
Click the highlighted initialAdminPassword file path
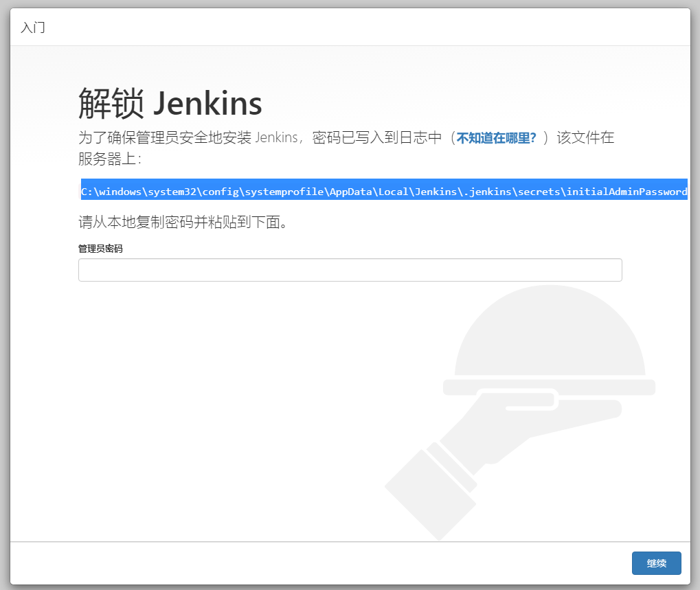(384, 192)
